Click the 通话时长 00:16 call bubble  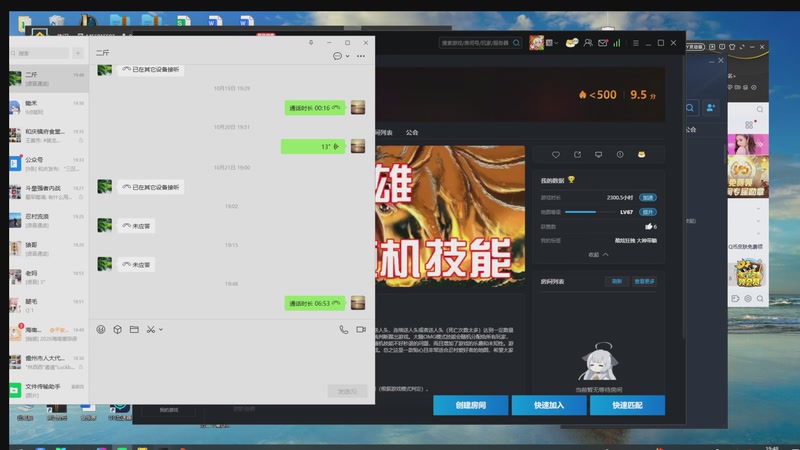(x=314, y=108)
